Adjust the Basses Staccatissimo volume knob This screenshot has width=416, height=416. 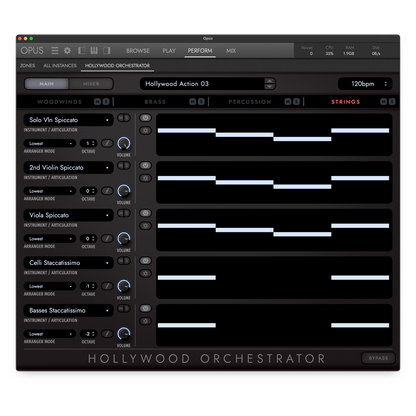tap(124, 334)
